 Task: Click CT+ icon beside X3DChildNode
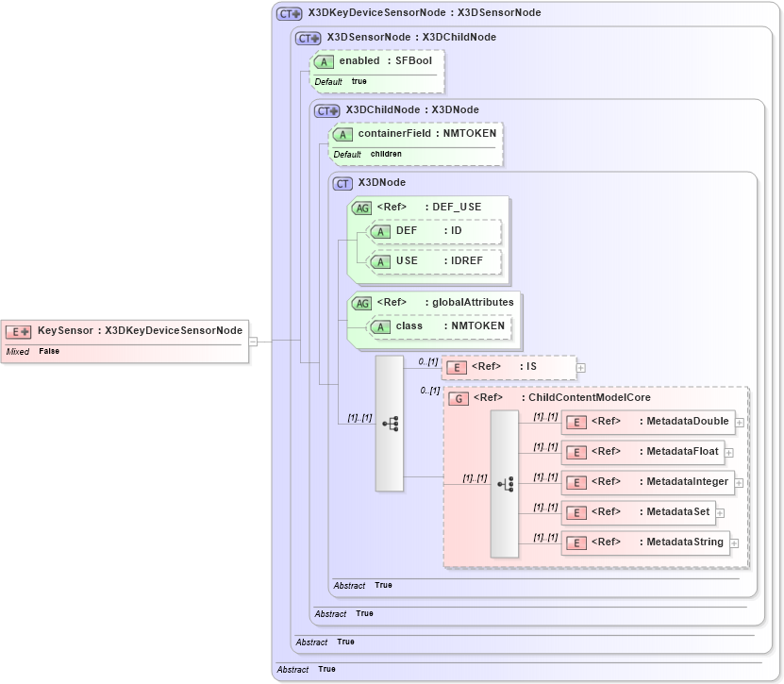tap(327, 111)
